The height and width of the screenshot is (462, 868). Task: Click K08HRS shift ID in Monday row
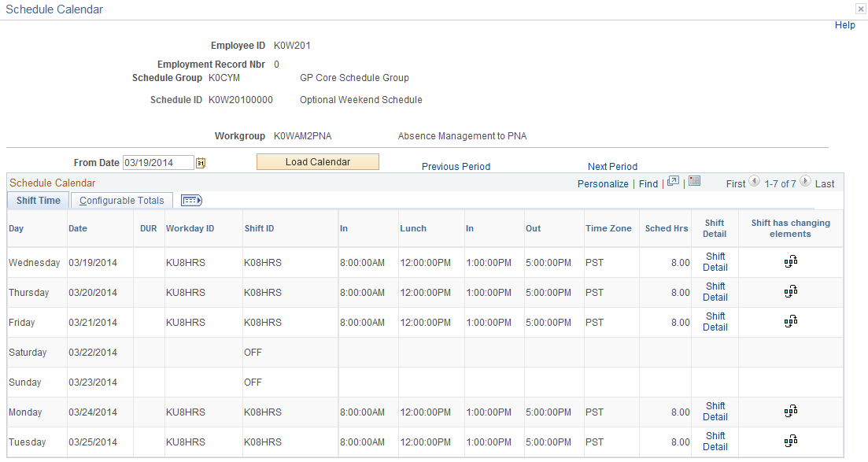[263, 412]
